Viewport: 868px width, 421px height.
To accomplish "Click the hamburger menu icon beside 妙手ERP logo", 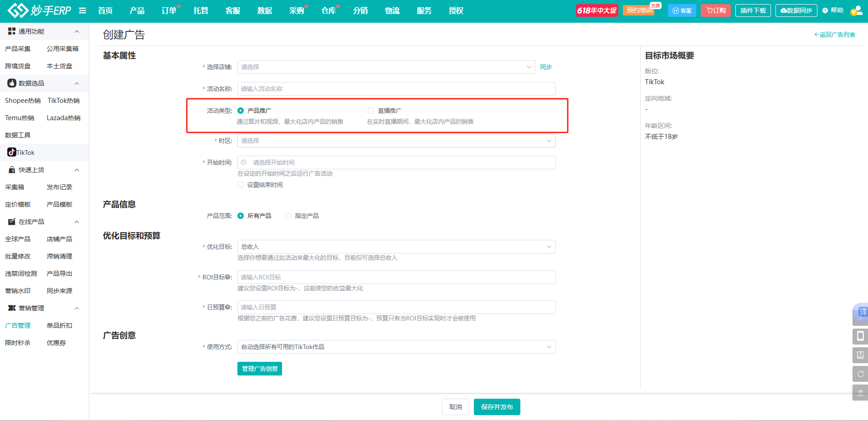I will (82, 10).
